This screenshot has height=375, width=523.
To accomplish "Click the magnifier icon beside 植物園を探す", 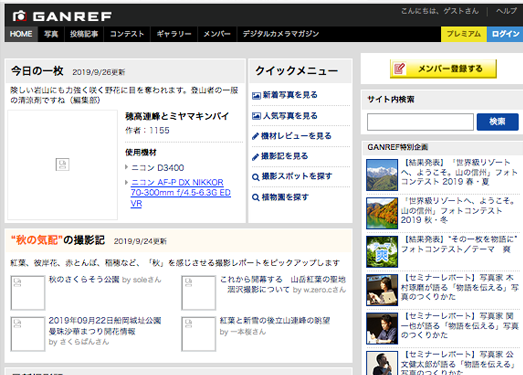I will coord(256,198).
